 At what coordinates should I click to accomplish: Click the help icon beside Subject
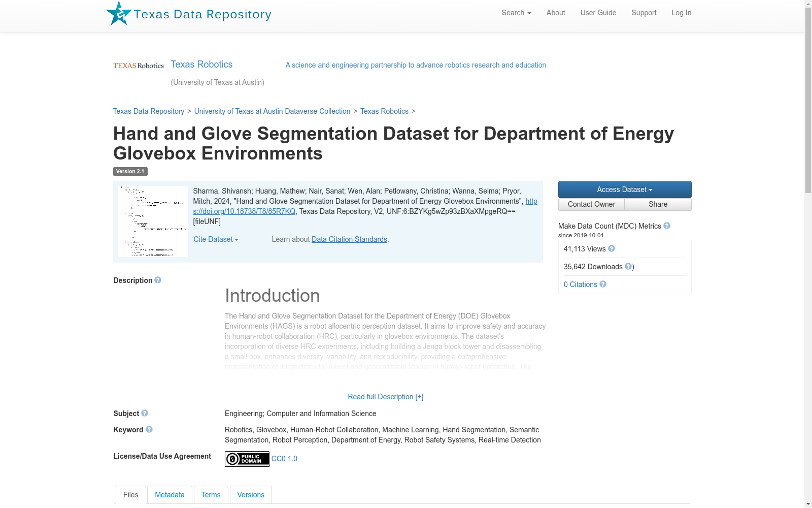tap(145, 413)
